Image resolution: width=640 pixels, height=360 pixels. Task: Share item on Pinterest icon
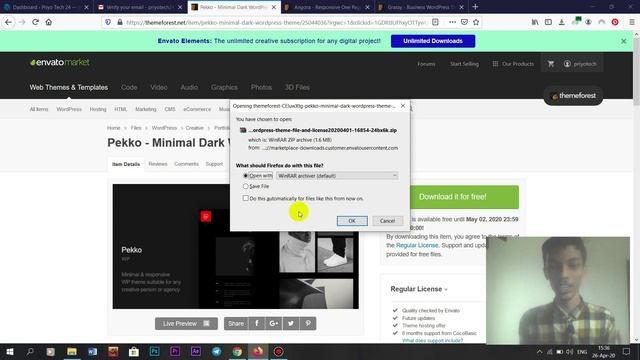[x=308, y=323]
